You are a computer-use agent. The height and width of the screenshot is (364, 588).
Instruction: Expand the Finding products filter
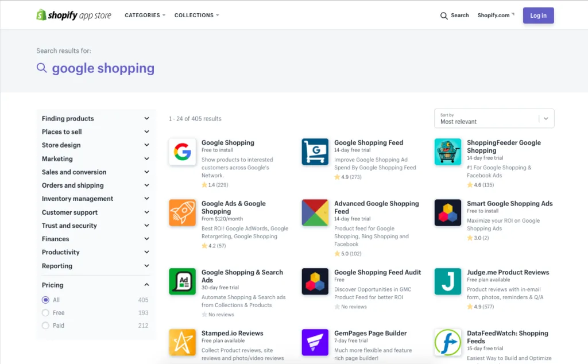[x=96, y=118]
